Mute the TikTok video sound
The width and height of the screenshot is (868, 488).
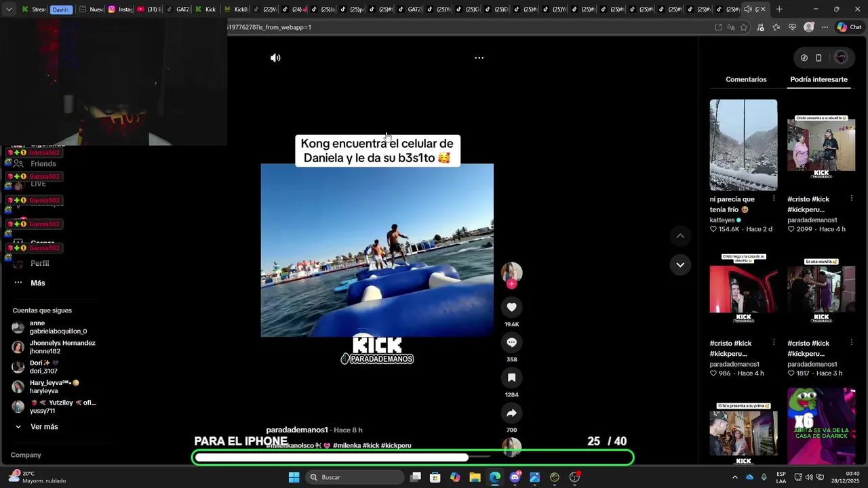click(275, 58)
